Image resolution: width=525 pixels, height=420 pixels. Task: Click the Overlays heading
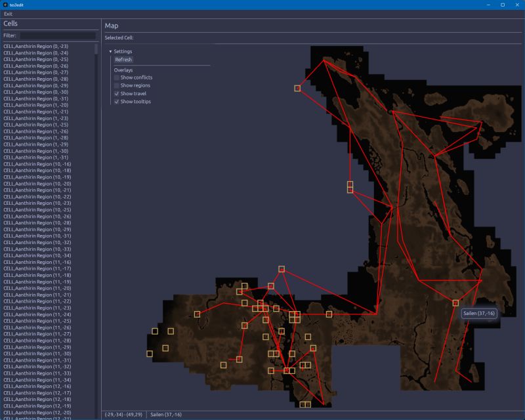123,70
